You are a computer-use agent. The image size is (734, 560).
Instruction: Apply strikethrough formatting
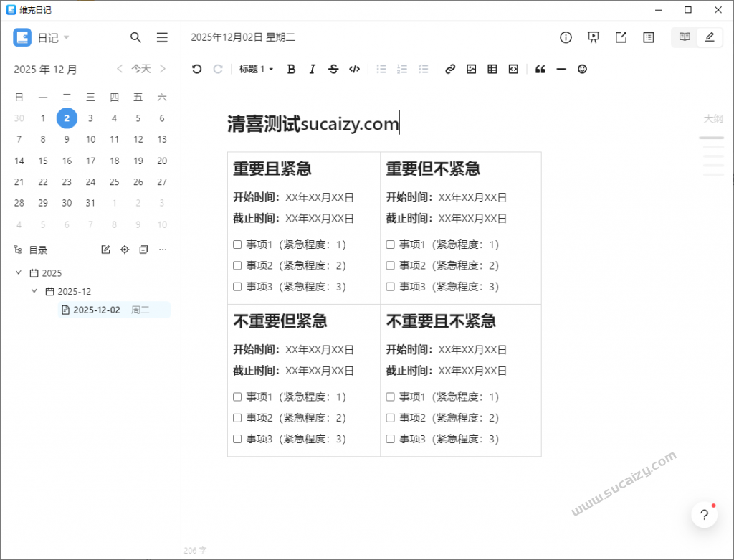[x=333, y=69]
